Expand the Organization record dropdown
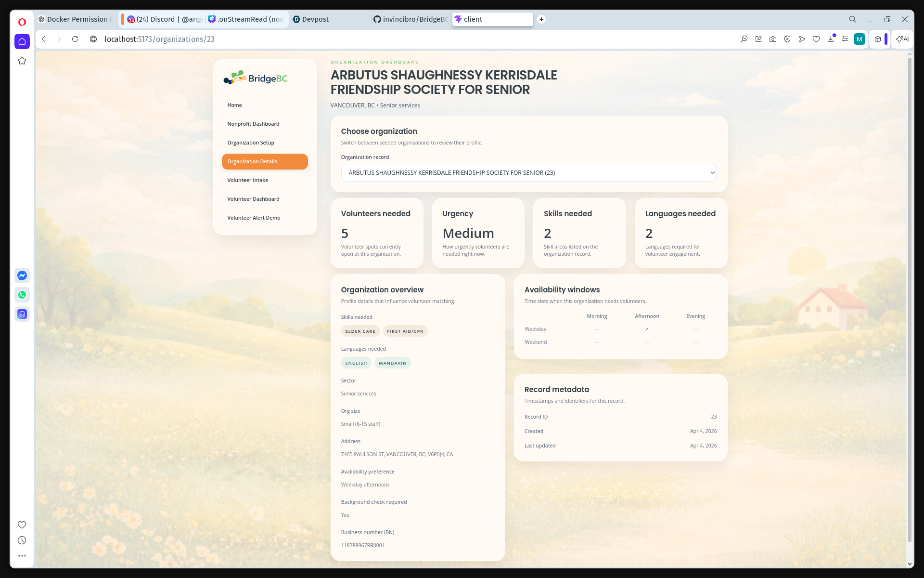Viewport: 924px width, 578px height. point(528,173)
